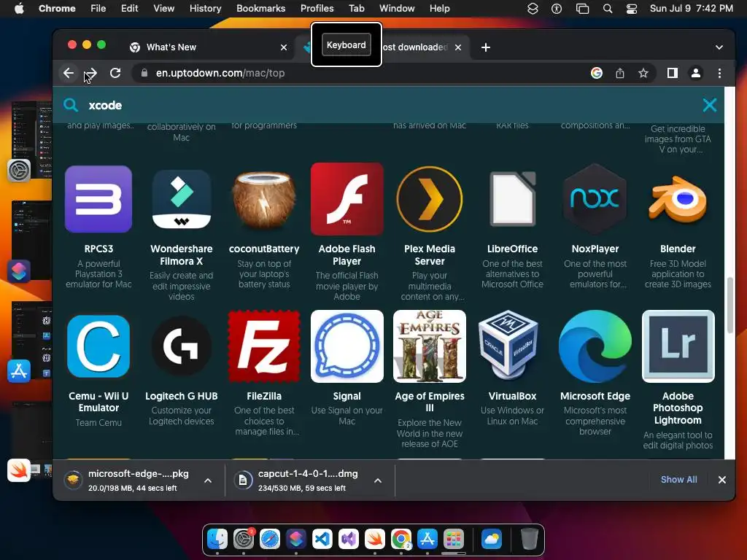Open Chrome's three-dot menu
The image size is (747, 560).
tap(719, 73)
